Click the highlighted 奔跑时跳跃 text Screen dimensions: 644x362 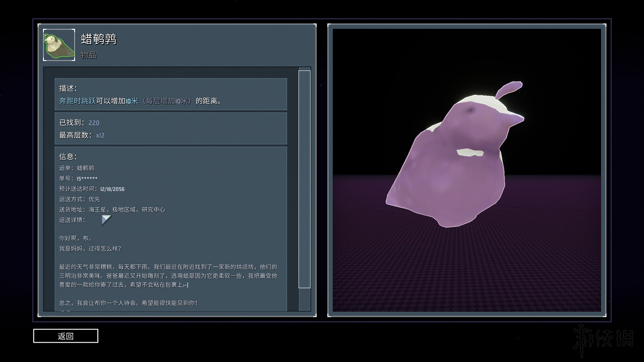pos(77,101)
